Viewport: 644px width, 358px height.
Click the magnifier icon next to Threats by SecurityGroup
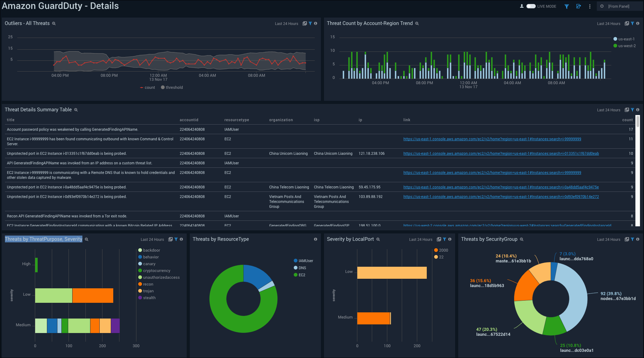(x=521, y=239)
